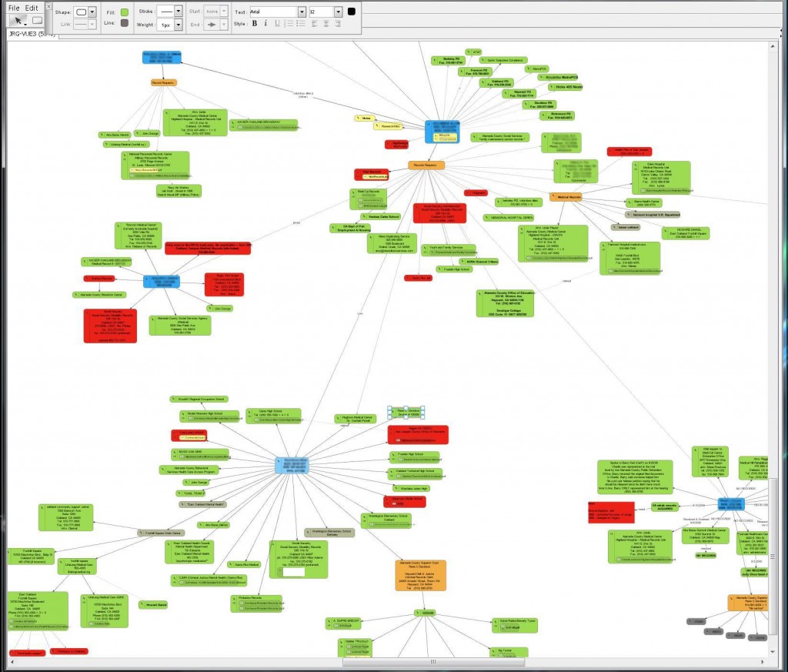Select the Oakland Technical High School node

(x=415, y=473)
